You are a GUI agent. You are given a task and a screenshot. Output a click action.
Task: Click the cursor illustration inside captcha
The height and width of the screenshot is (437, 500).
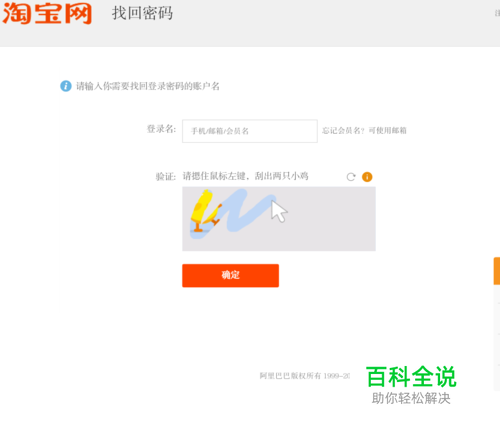pos(279,211)
